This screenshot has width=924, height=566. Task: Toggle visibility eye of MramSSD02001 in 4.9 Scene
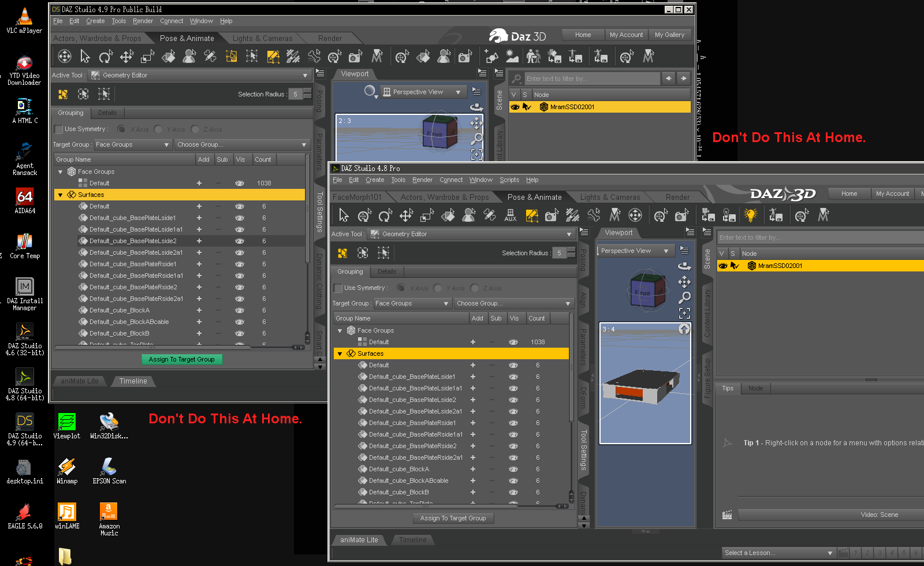(x=515, y=107)
